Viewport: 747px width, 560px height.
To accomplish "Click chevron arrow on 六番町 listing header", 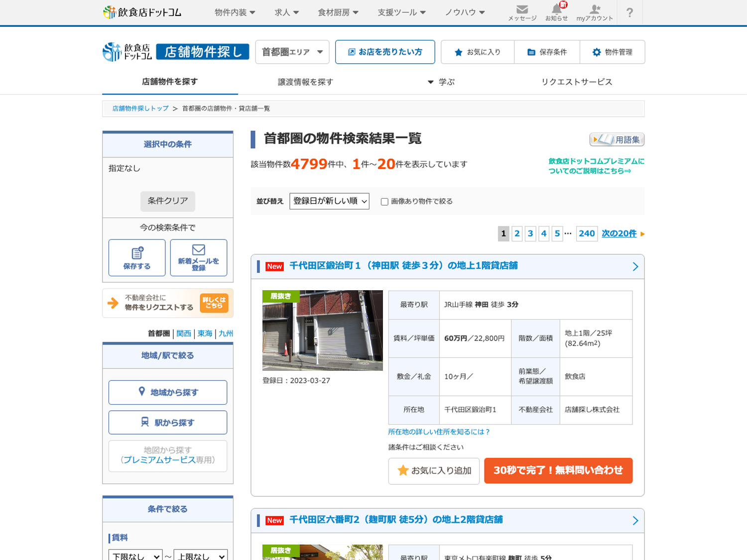I will point(635,520).
